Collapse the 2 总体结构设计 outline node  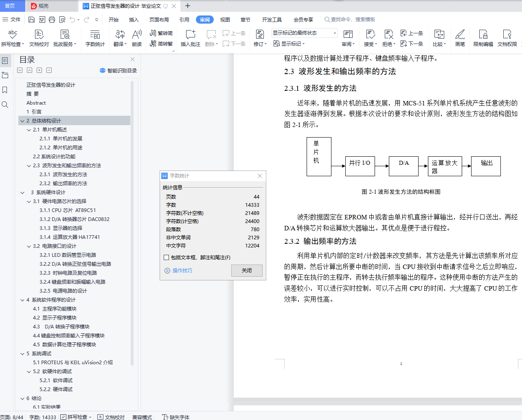22,121
